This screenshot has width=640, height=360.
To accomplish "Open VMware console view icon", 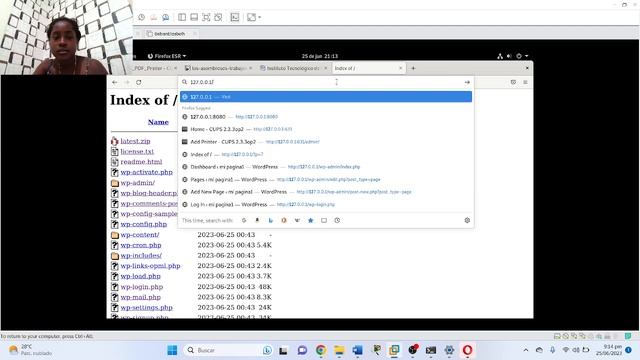I will (x=235, y=17).
